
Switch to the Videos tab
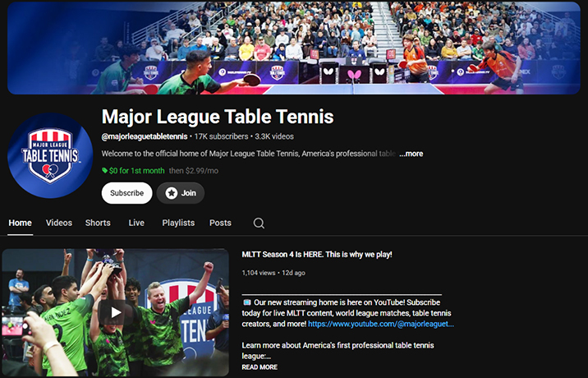(59, 223)
